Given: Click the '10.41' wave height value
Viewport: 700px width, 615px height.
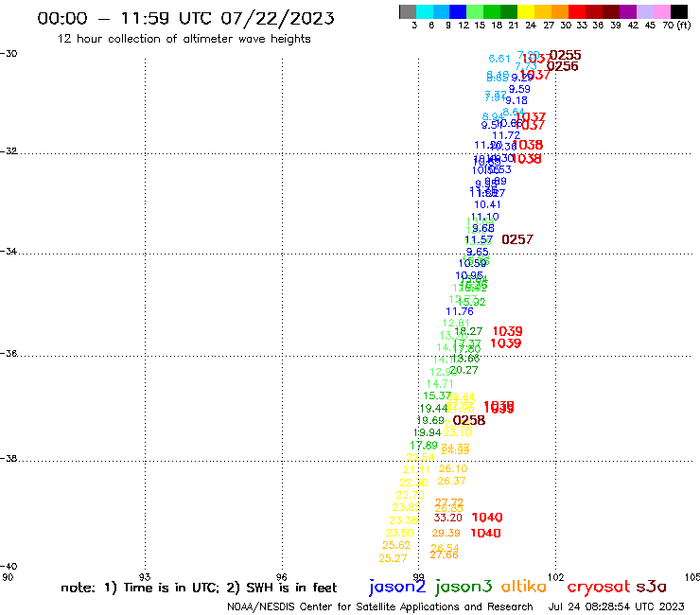Looking at the screenshot, I should (x=487, y=205).
